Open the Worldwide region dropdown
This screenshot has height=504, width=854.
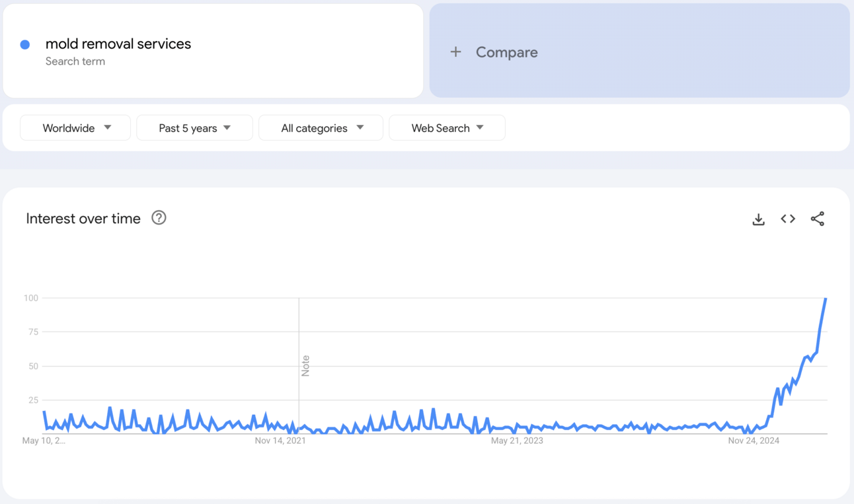point(75,128)
